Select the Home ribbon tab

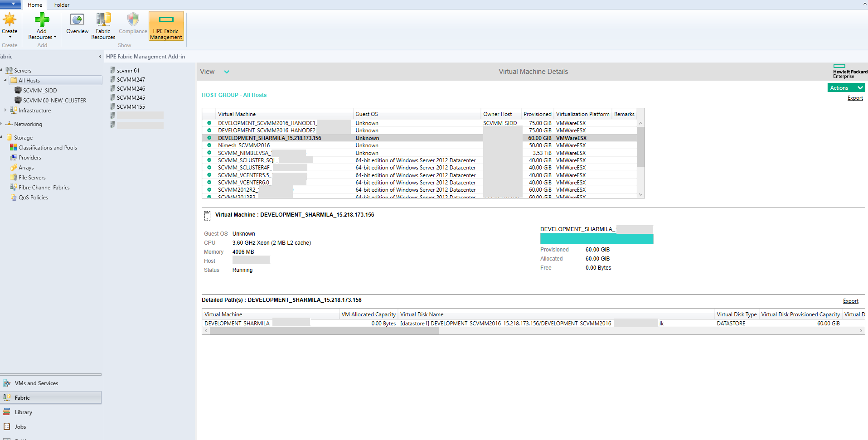point(34,5)
